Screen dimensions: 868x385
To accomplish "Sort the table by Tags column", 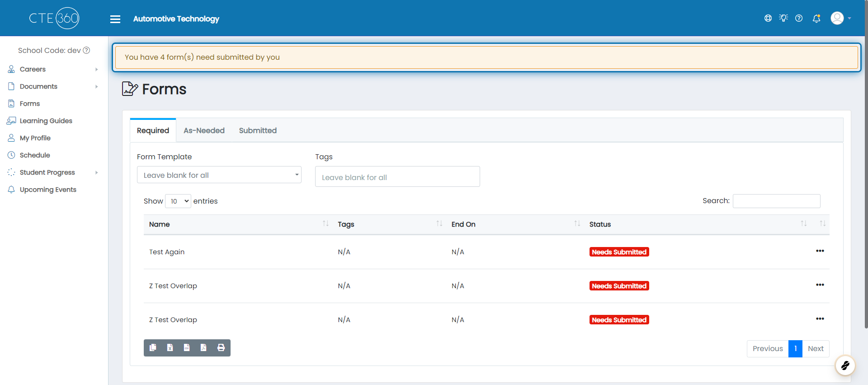I will point(389,224).
